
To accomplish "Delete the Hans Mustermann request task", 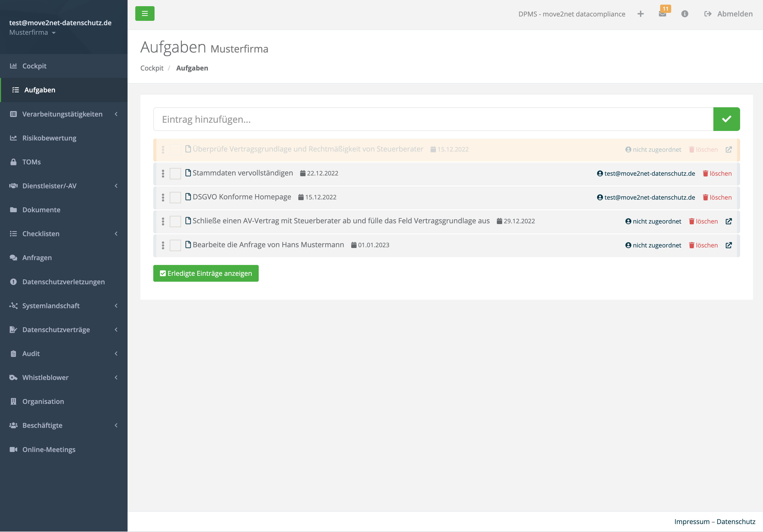I will 703,245.
